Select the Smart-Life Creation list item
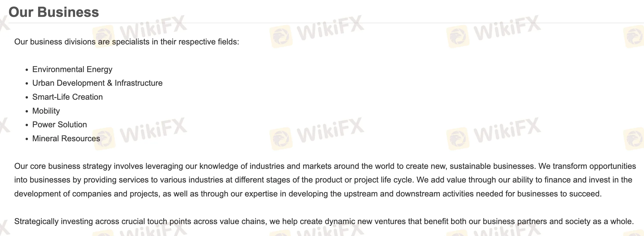The image size is (644, 236). [67, 97]
